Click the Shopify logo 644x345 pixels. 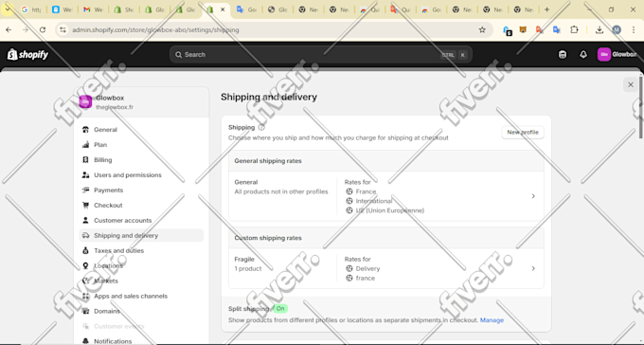[x=27, y=54]
